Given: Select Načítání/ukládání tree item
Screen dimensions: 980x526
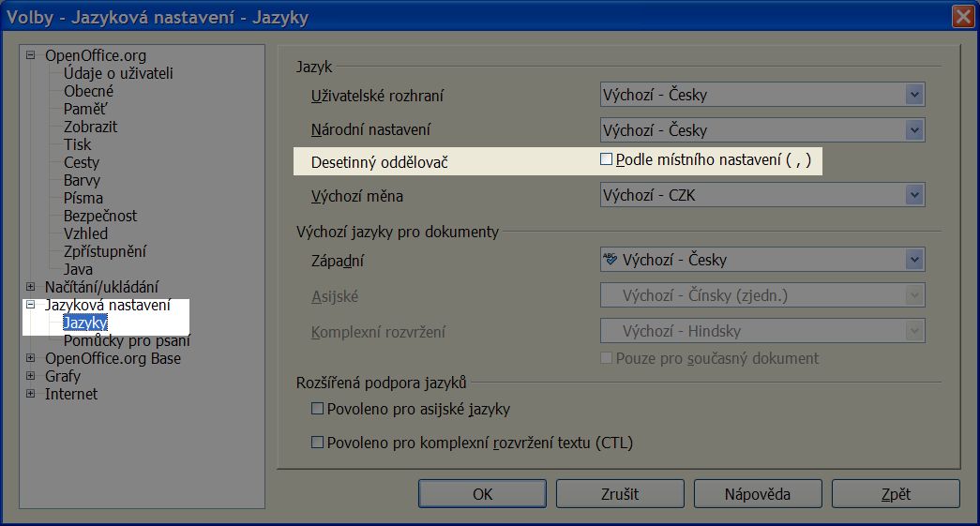Looking at the screenshot, I should 101,287.
